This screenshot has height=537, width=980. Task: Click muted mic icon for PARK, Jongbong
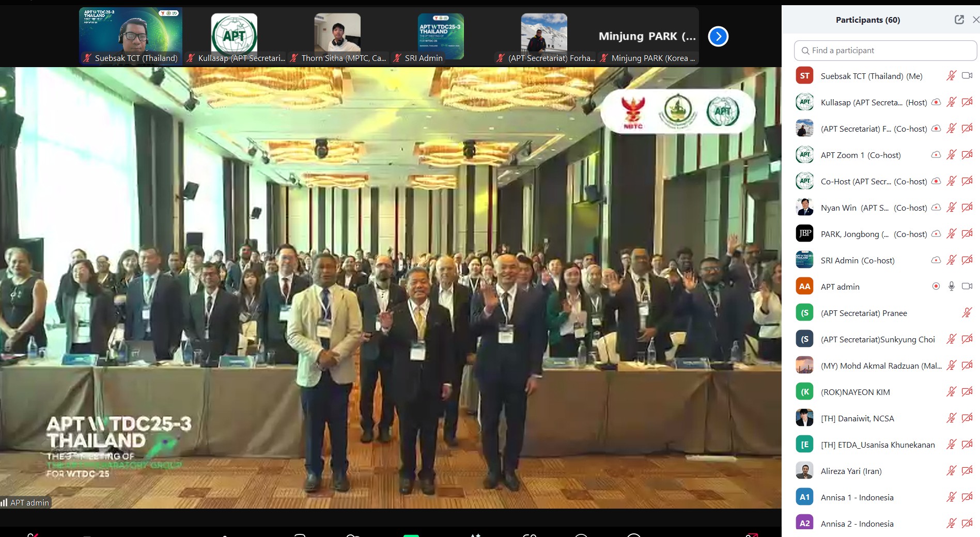[951, 234]
